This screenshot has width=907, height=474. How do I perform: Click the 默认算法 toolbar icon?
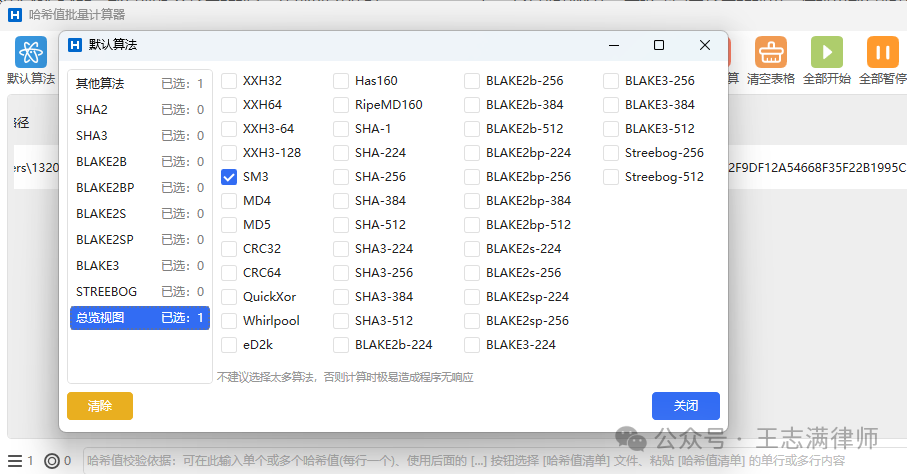(30, 53)
